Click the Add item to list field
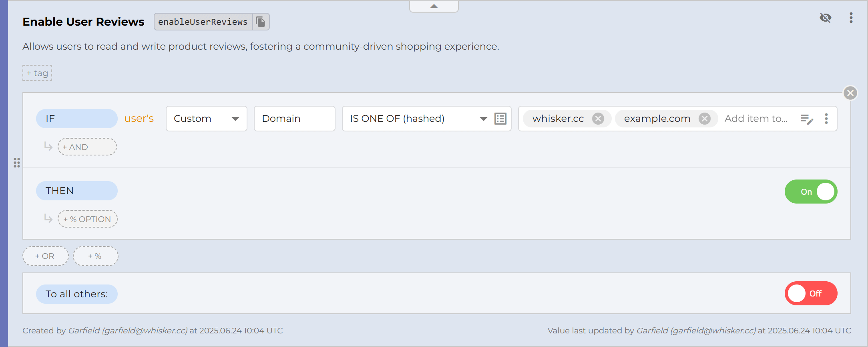Image resolution: width=868 pixels, height=347 pixels. [755, 119]
